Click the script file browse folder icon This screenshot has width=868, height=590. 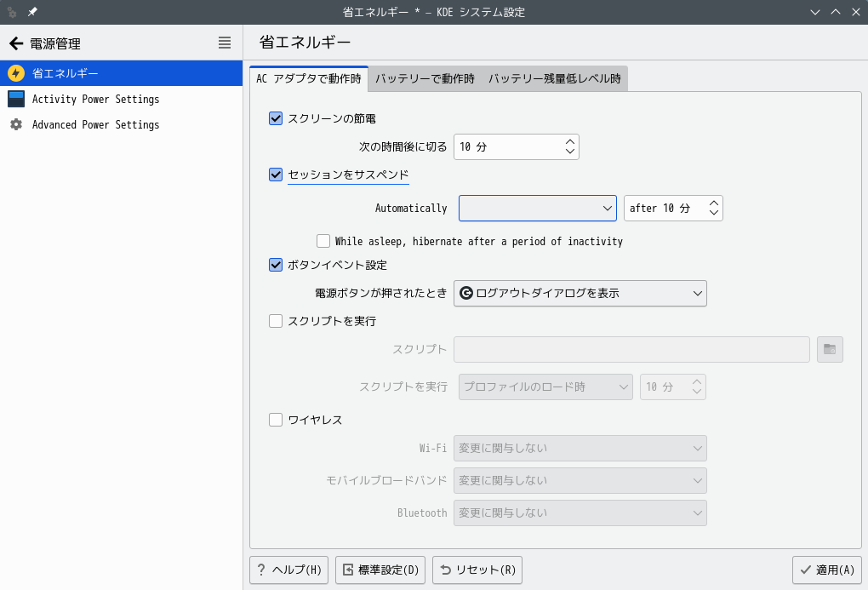830,349
